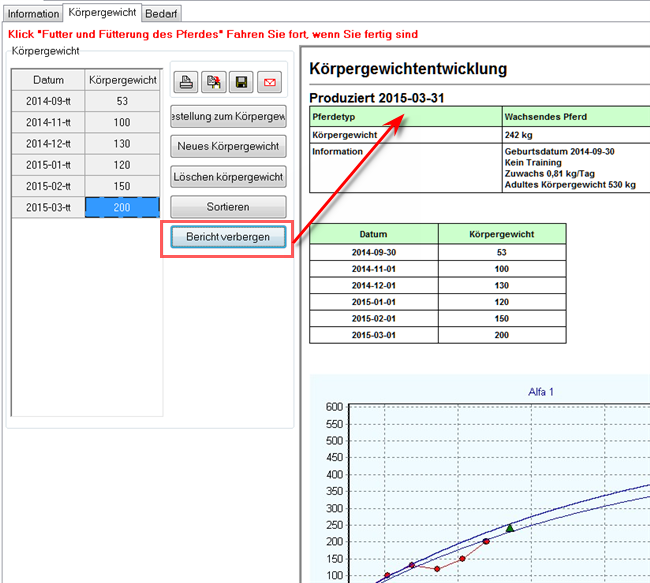Click report row date 2015-01-01
This screenshot has height=583, width=650.
(374, 302)
